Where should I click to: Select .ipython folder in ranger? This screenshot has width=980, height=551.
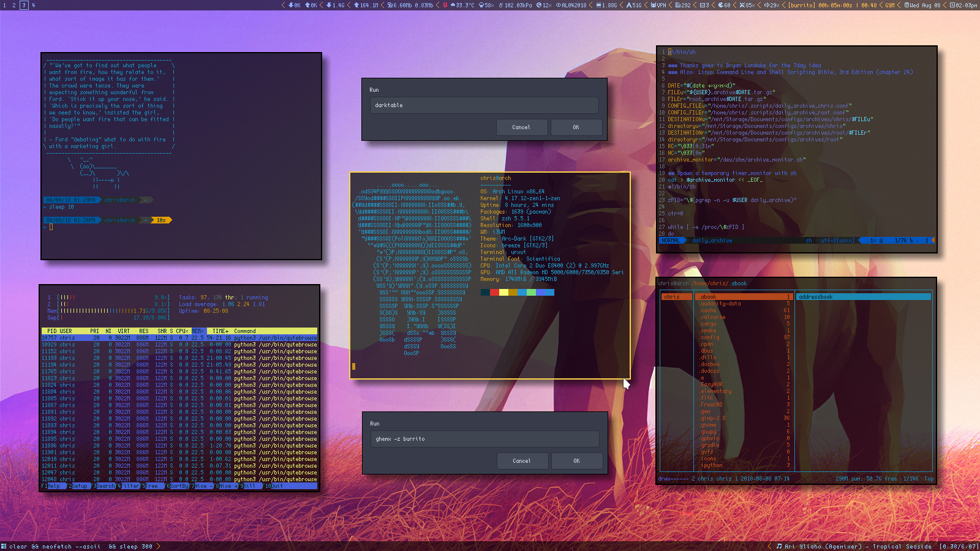tap(744, 465)
